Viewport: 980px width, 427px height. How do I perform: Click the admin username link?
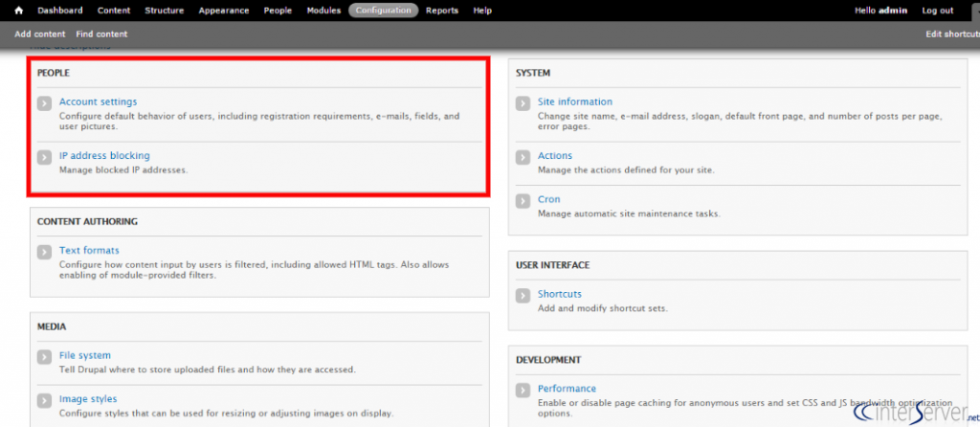893,11
